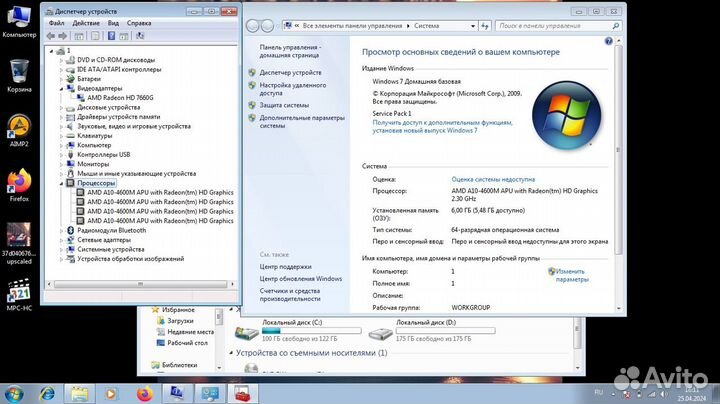Screen dimensions: 720x404
Task: Click the Help icon in Device Manager toolbar
Action: (111, 36)
